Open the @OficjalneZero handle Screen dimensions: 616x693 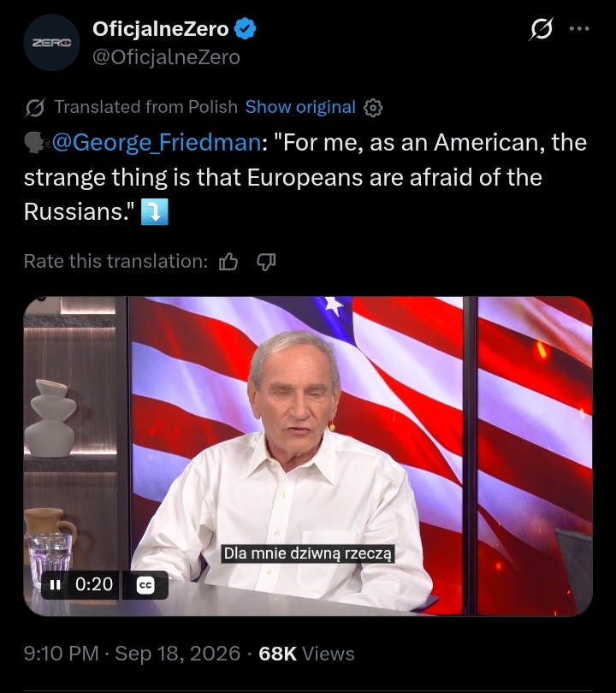[166, 57]
